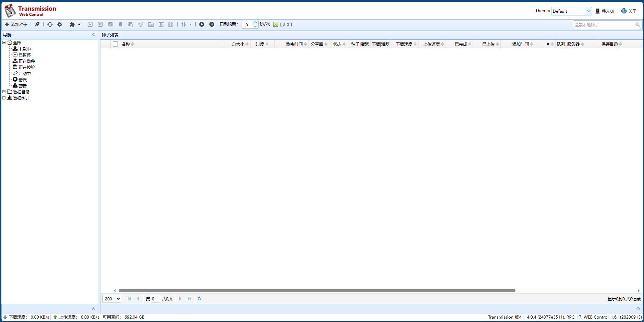
Task: Click the pagination refresh button
Action: coord(199,299)
